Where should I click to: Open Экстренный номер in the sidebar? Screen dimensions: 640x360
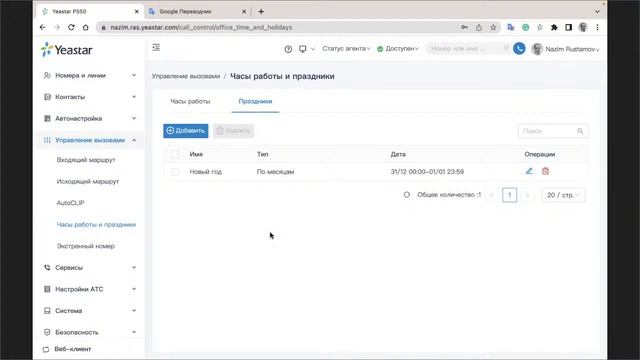[86, 246]
